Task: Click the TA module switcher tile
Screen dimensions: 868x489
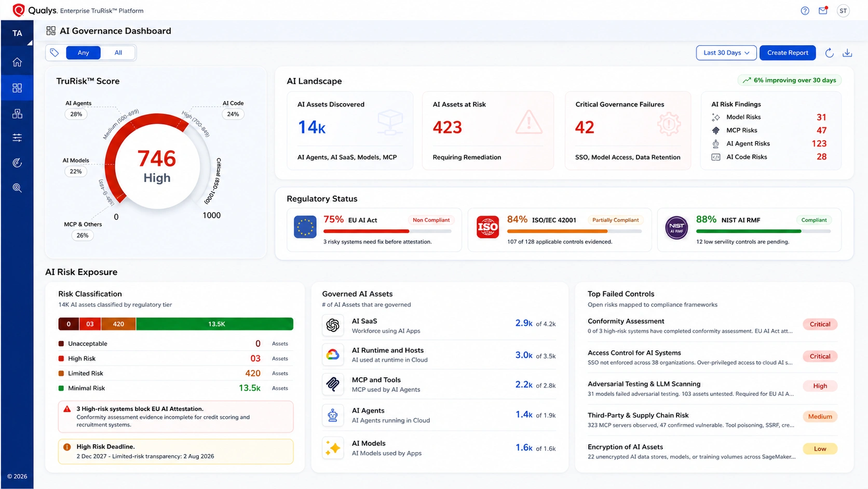Action: pyautogui.click(x=17, y=33)
